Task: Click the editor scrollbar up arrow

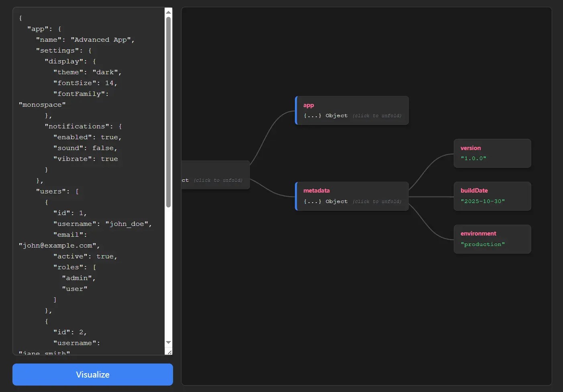Action: tap(168, 11)
